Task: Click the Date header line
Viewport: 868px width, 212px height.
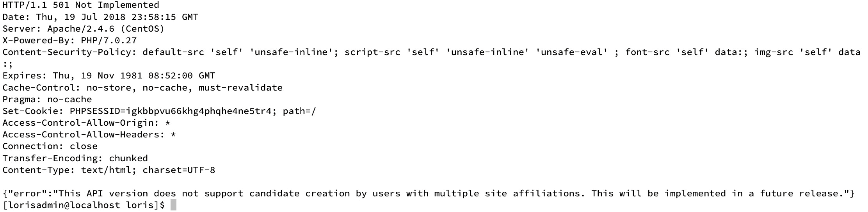Action: (x=100, y=17)
